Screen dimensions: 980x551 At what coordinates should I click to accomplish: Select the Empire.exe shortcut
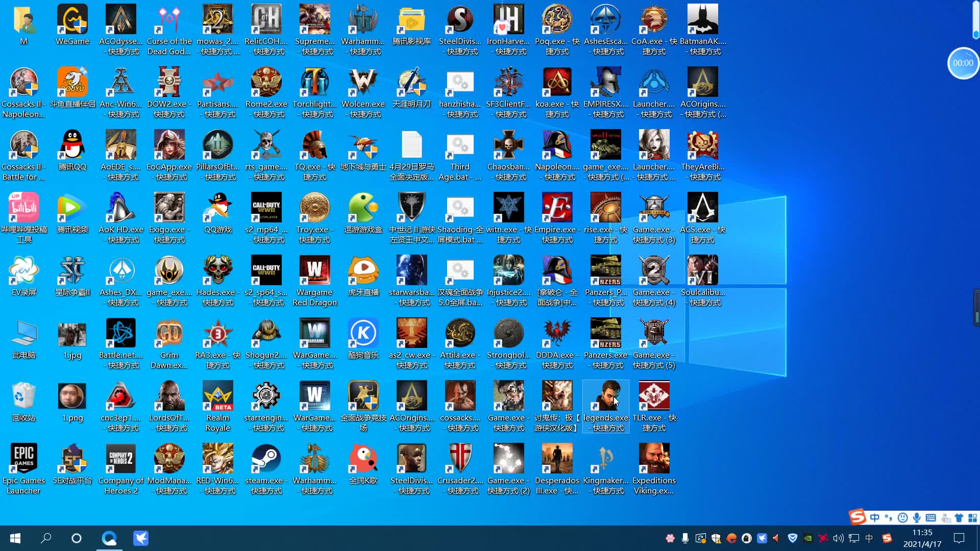[x=557, y=218]
